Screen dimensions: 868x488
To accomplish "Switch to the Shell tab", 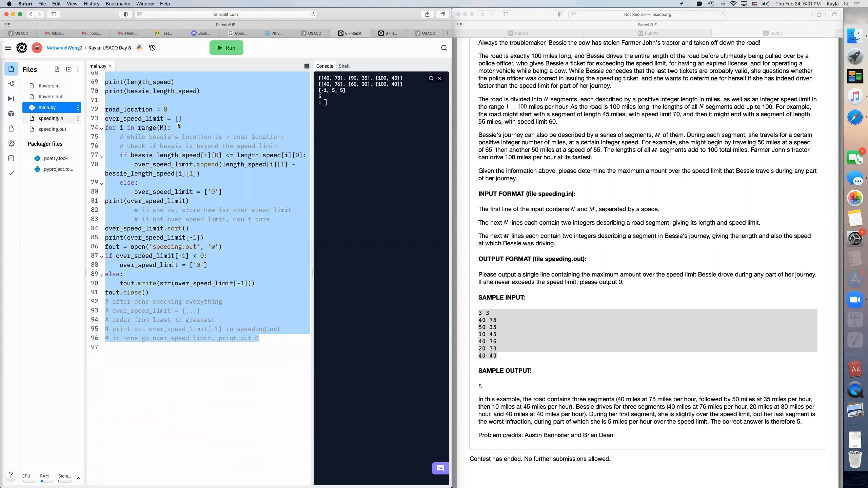I will 344,66.
